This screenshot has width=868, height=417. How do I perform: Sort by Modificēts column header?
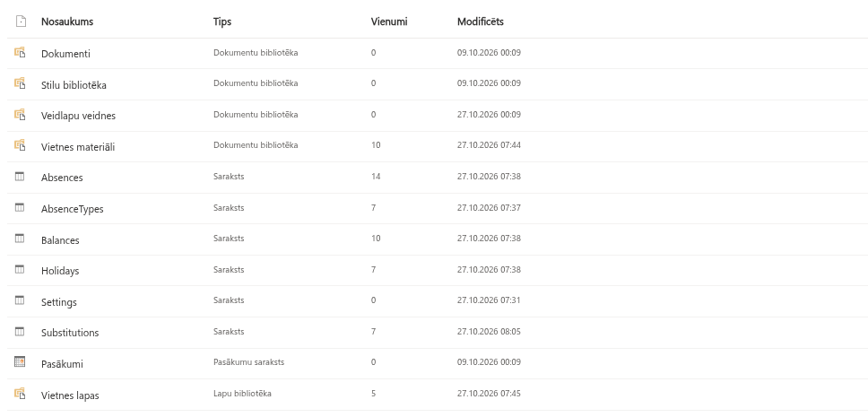481,22
